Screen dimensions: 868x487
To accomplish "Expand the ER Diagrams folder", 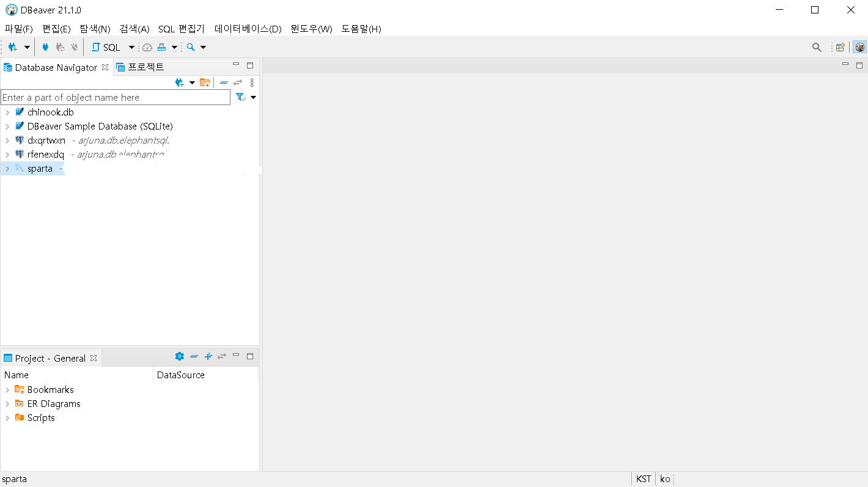I will pyautogui.click(x=7, y=404).
